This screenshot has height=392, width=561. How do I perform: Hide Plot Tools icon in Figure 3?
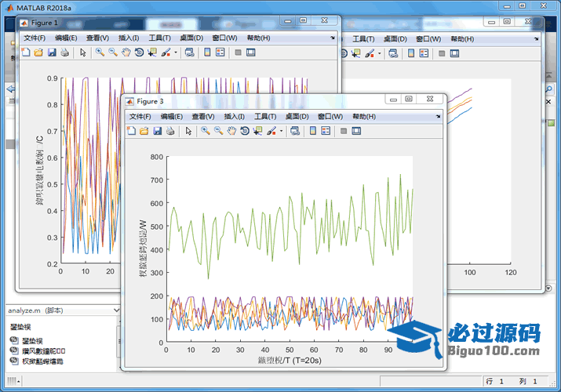344,131
